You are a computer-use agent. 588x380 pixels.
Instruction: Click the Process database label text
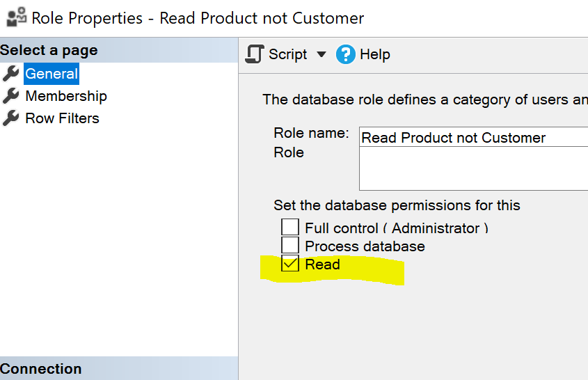point(365,246)
